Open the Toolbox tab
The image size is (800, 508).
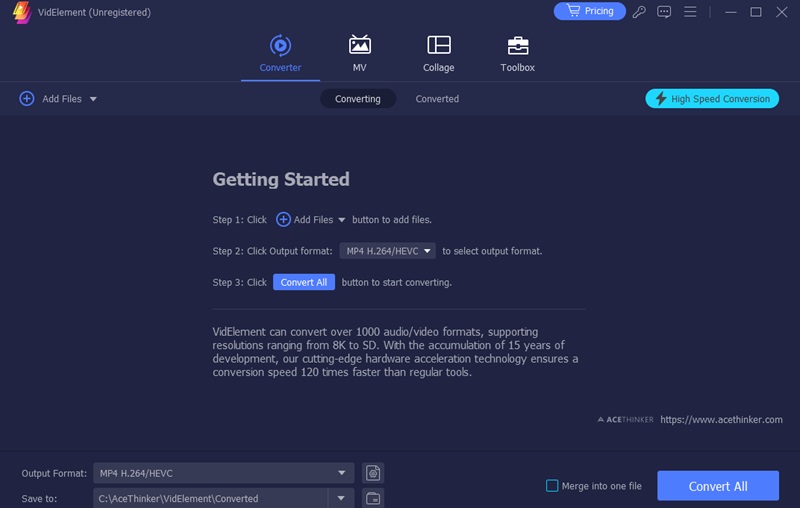[x=517, y=54]
